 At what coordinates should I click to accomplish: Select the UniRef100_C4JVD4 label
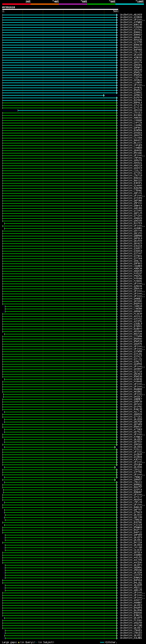[x=131, y=138]
